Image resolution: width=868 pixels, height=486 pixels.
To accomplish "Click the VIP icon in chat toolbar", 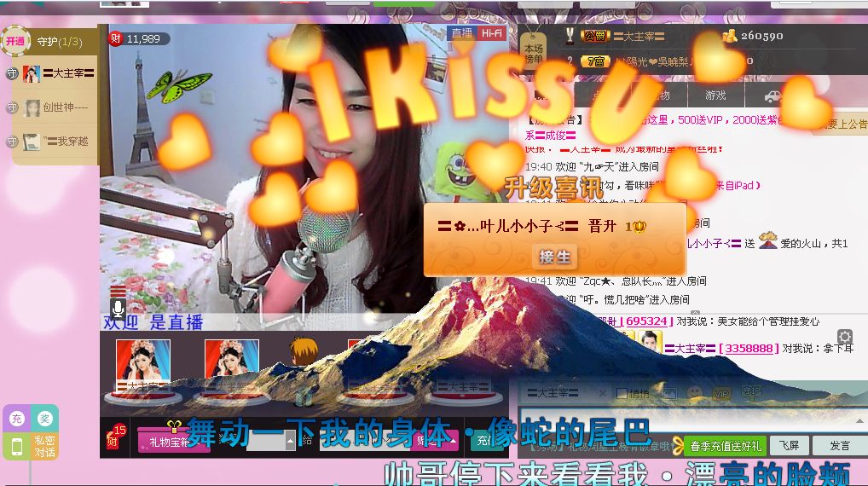I will pos(721,394).
